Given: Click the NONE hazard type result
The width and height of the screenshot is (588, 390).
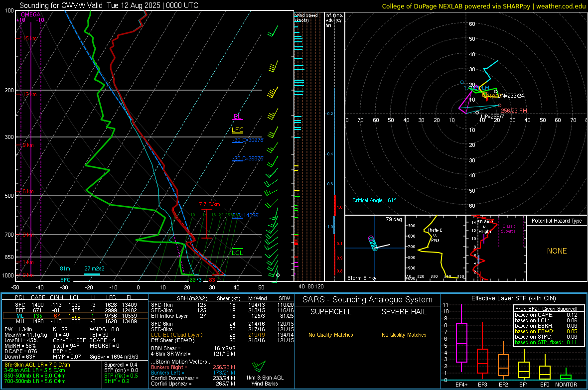Looking at the screenshot, I should (557, 251).
